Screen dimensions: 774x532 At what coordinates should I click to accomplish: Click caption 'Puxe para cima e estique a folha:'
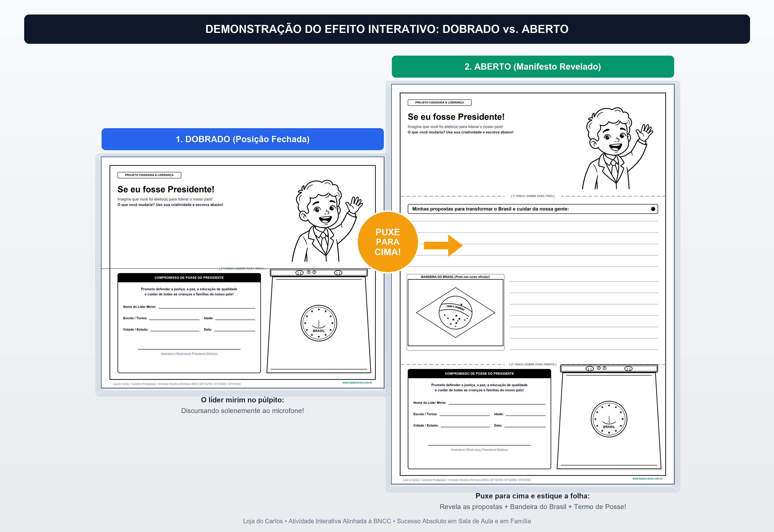pos(533,496)
